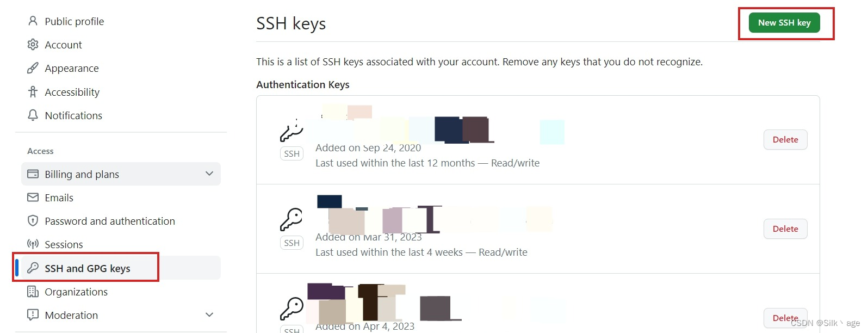
Task: Click the SSH badge under the first key
Action: pos(292,153)
